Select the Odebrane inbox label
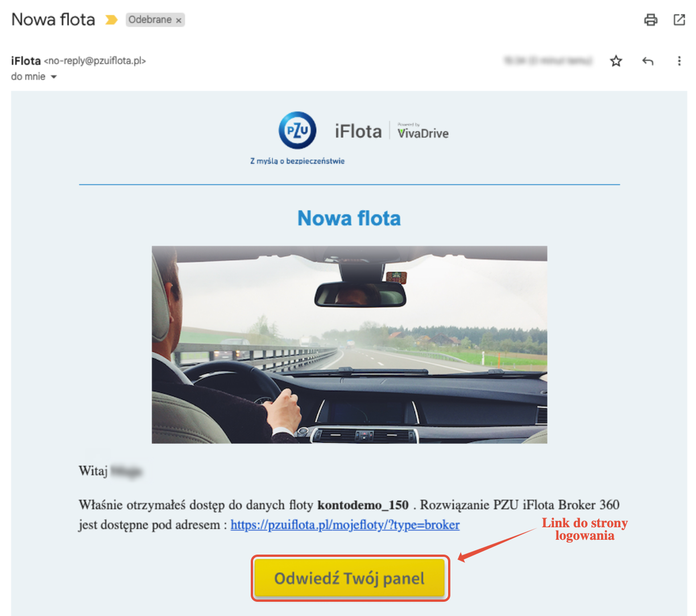Viewport: 696px width, 616px height. pyautogui.click(x=150, y=20)
